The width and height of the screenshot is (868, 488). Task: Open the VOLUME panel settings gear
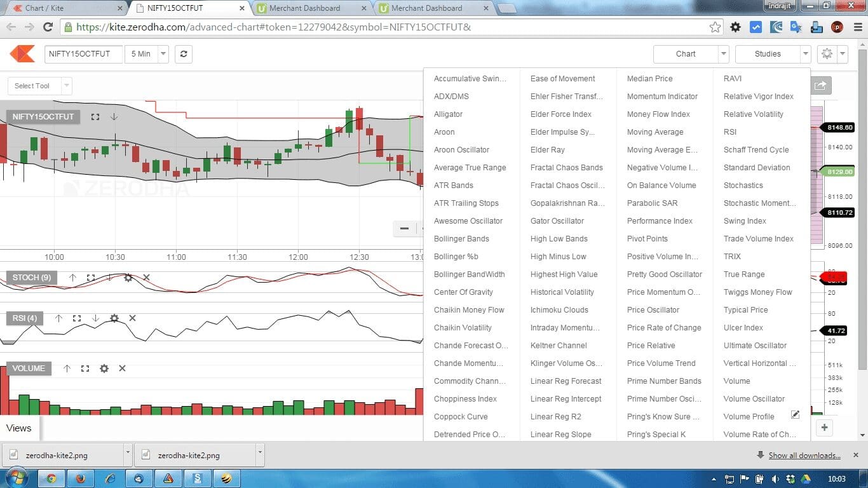pos(104,369)
